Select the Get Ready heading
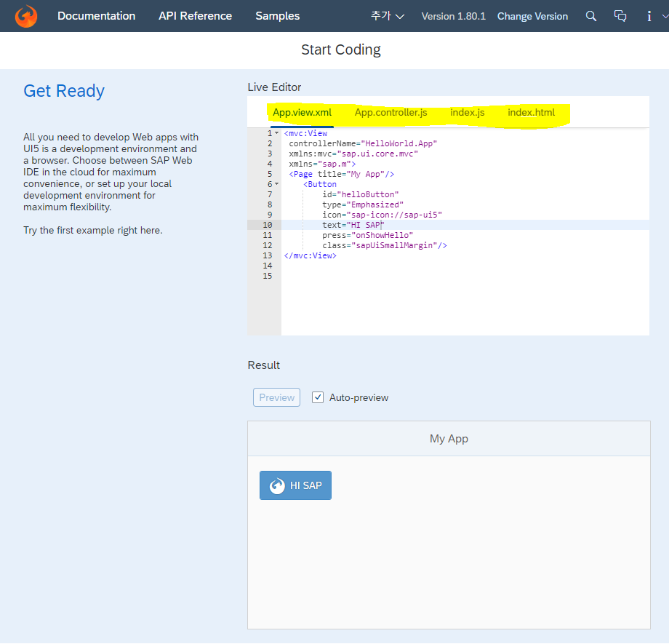Screen dimensions: 669x644 [x=64, y=91]
